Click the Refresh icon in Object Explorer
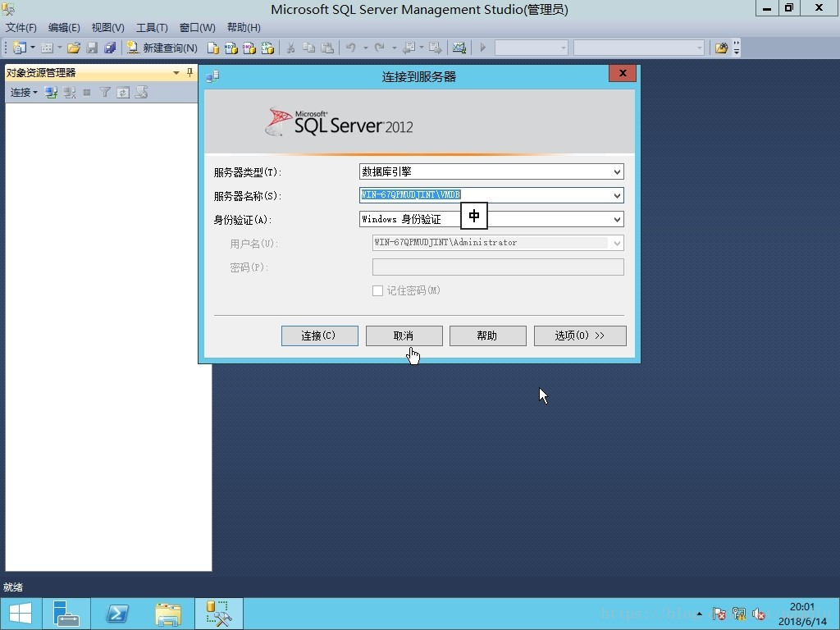This screenshot has height=630, width=840. [x=123, y=92]
